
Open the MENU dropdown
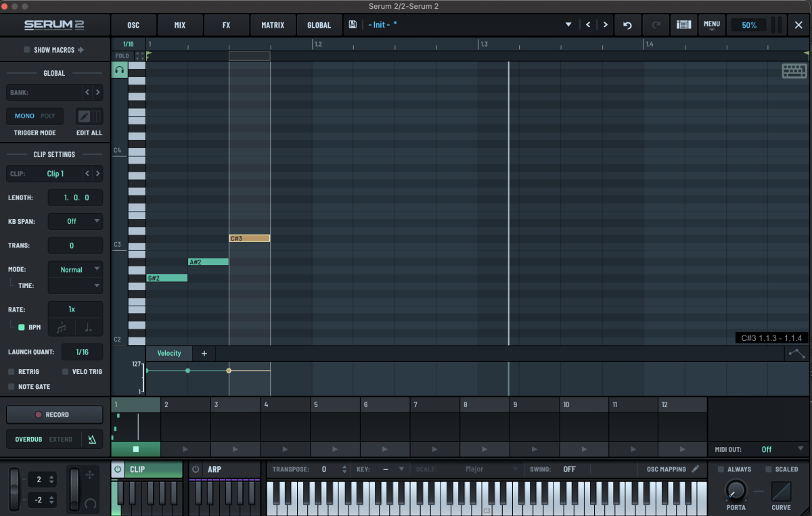712,25
